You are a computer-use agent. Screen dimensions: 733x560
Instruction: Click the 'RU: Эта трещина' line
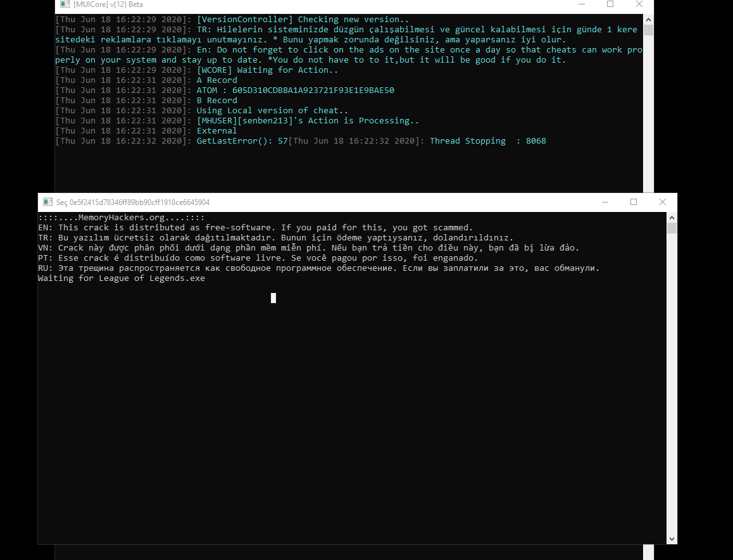pos(318,268)
